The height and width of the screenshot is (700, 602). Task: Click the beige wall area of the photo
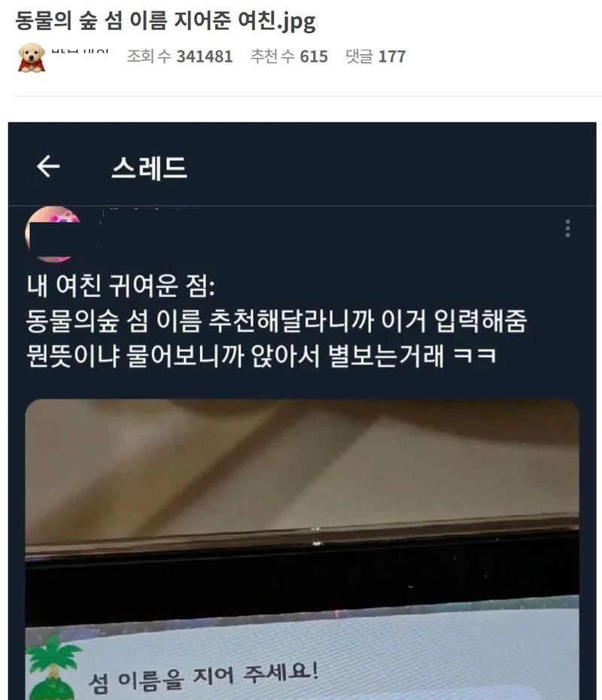point(302,465)
